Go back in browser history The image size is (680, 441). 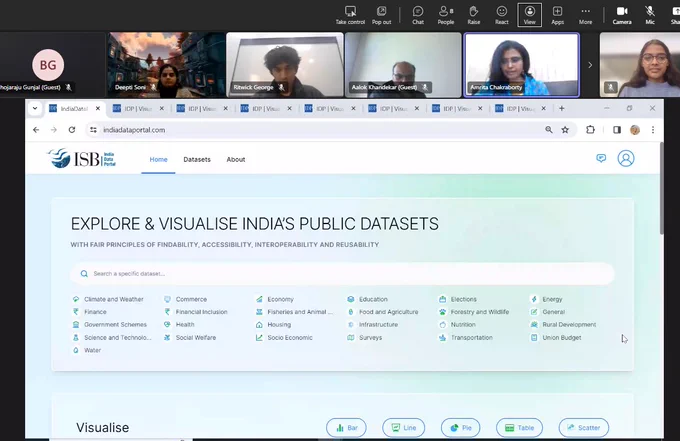tap(36, 130)
